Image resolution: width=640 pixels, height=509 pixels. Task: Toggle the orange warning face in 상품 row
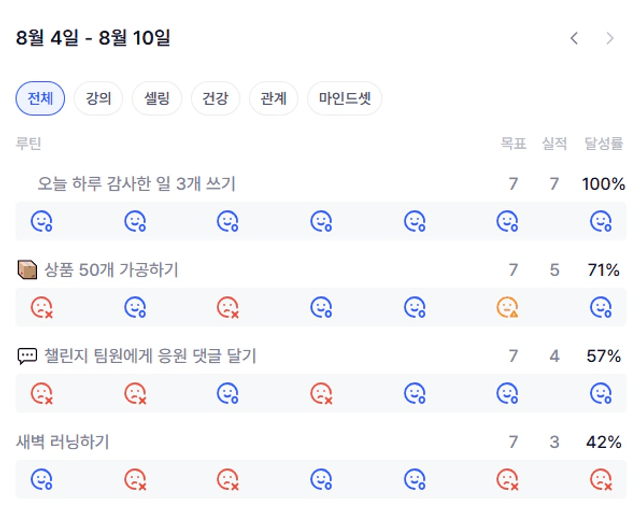click(x=507, y=307)
